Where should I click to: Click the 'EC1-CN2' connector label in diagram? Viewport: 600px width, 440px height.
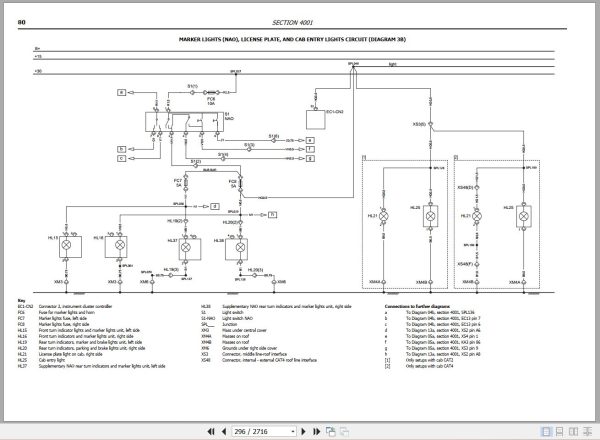(335, 112)
